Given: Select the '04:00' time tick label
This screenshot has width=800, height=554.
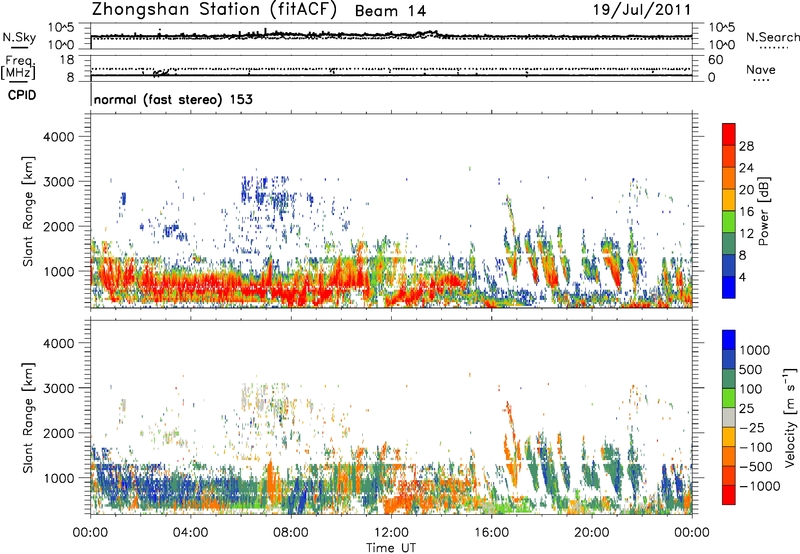Looking at the screenshot, I should (190, 533).
